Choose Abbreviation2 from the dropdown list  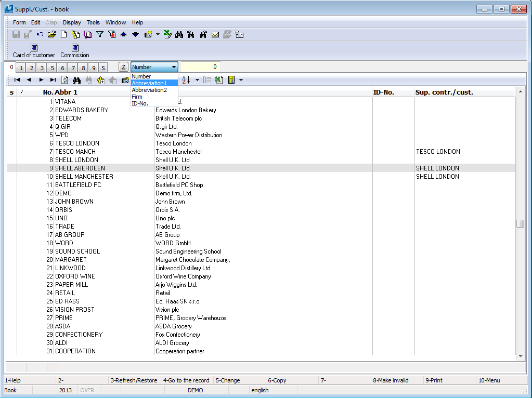coord(154,90)
